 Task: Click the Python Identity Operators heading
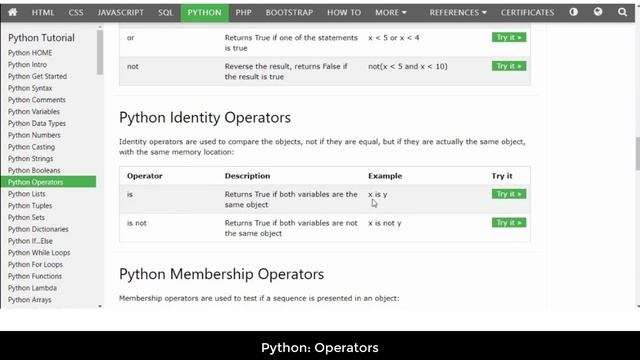tap(205, 118)
